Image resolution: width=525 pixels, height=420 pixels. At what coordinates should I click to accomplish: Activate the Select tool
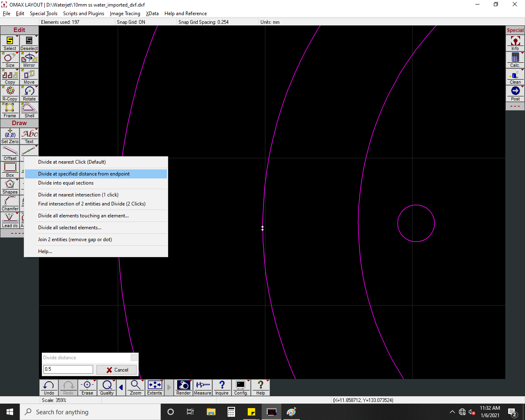click(10, 43)
